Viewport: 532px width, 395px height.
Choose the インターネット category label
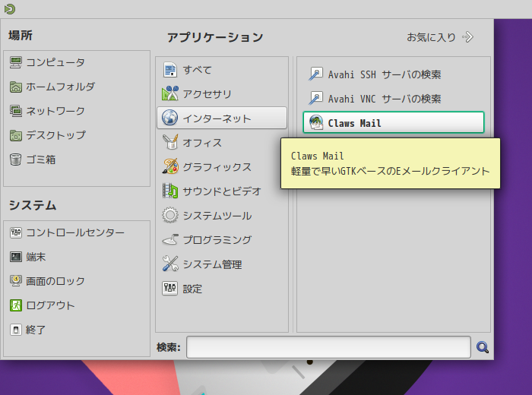217,118
